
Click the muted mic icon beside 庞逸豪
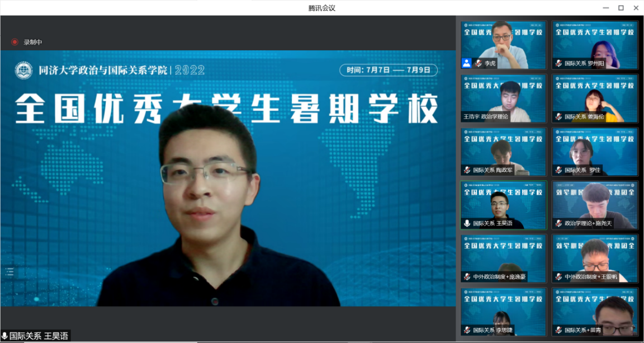pyautogui.click(x=467, y=277)
